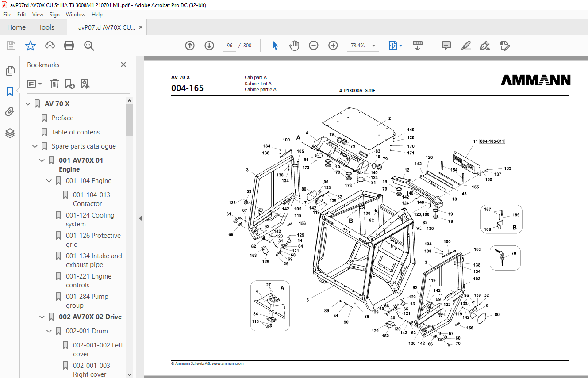The image size is (588, 378).
Task: Go to 002-001-002 Left cover bookmark
Action: pos(98,350)
